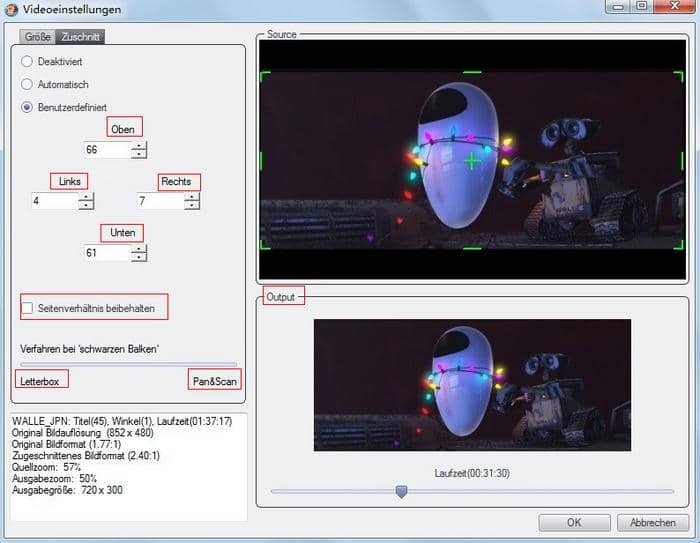Maximize the Videoeinstellungen window
The width and height of the screenshot is (700, 543).
(x=642, y=6)
